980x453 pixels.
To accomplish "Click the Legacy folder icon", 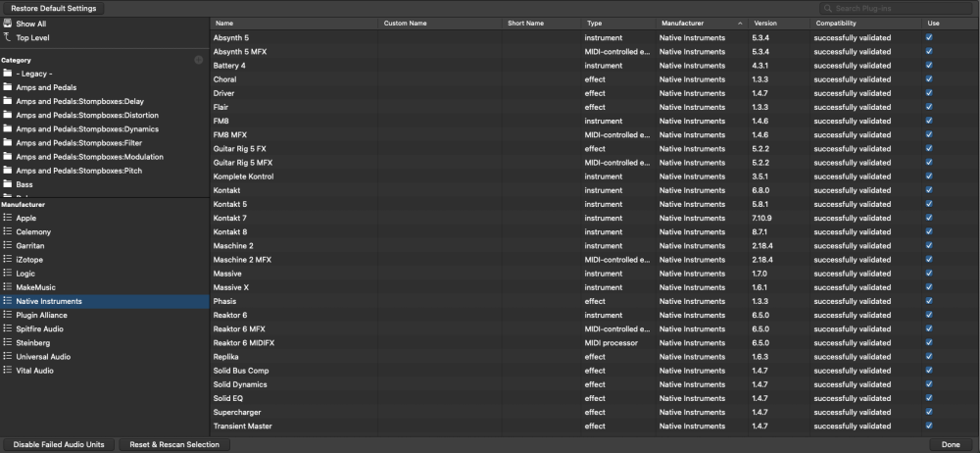I will tap(8, 74).
